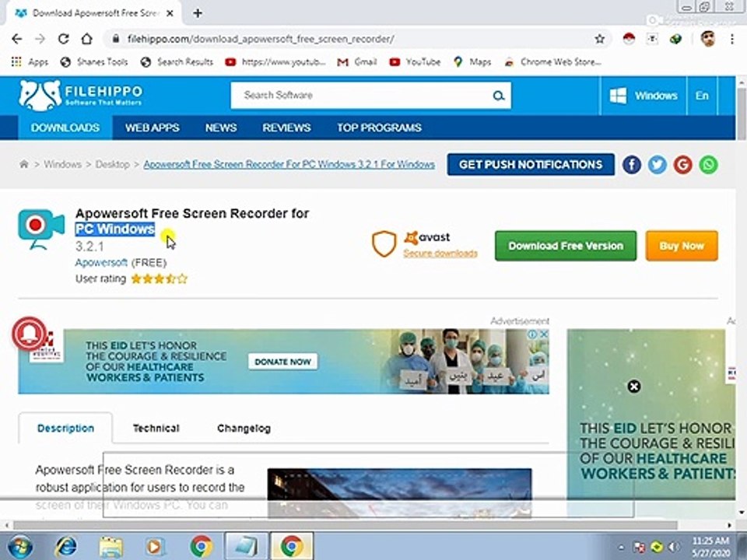The height and width of the screenshot is (560, 747).
Task: Open Chrome Web Store bookmark
Action: 552,62
